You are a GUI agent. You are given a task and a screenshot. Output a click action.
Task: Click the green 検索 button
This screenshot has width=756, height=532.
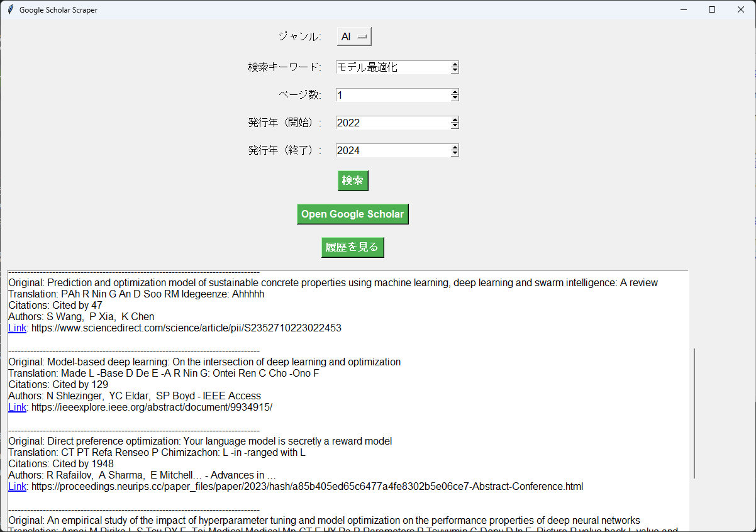click(x=353, y=180)
